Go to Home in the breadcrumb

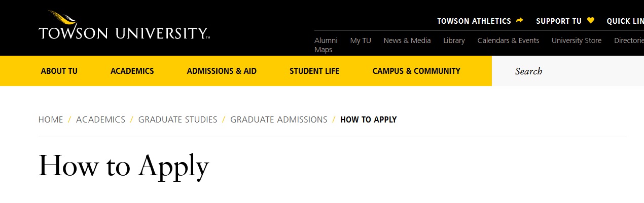pyautogui.click(x=51, y=119)
